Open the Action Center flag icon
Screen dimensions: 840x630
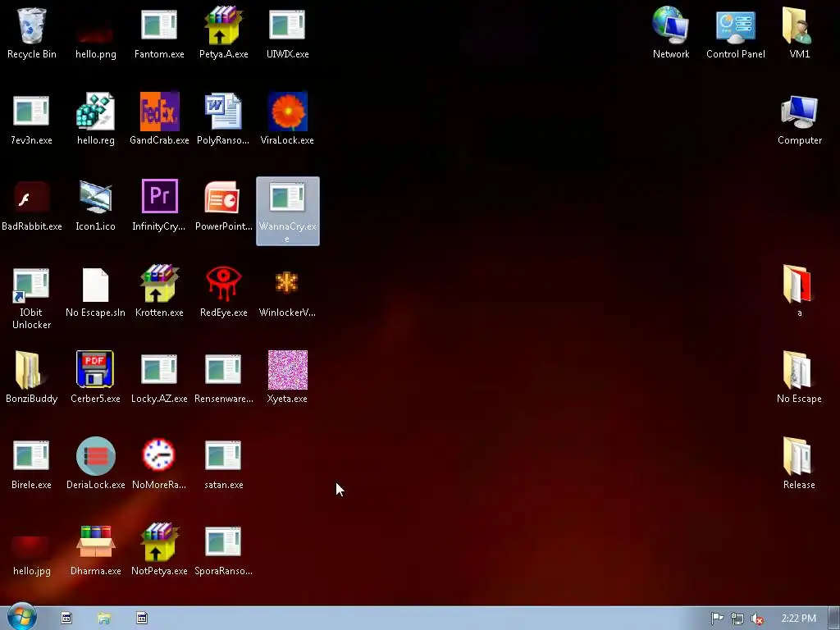pos(717,619)
